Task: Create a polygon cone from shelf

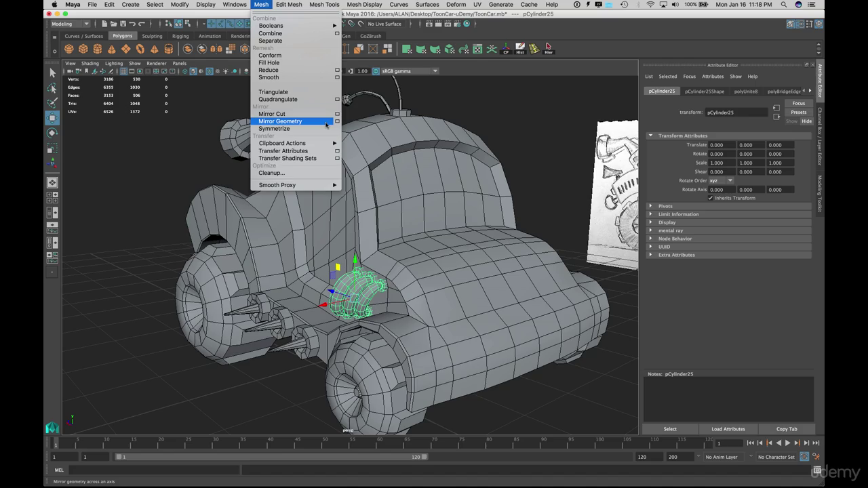Action: click(112, 49)
